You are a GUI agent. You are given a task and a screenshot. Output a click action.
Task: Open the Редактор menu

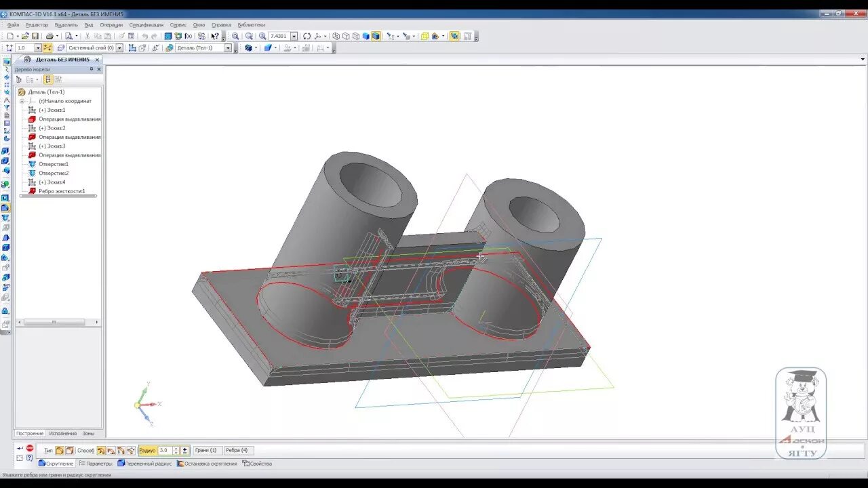tap(37, 24)
